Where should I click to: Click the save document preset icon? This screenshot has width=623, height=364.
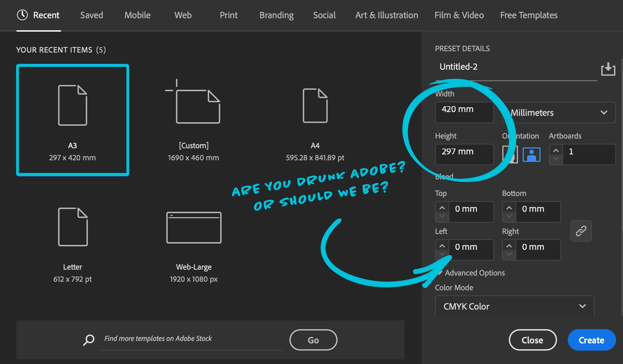tap(608, 69)
